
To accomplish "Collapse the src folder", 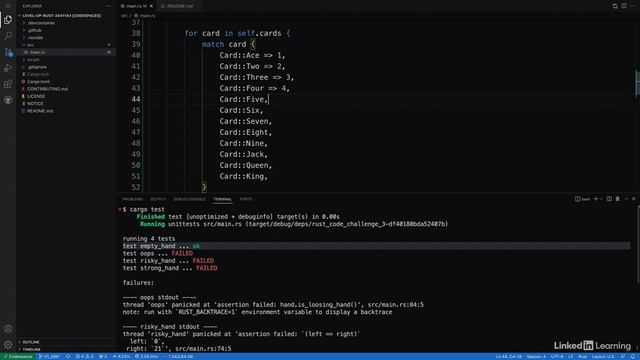I will click(30, 45).
